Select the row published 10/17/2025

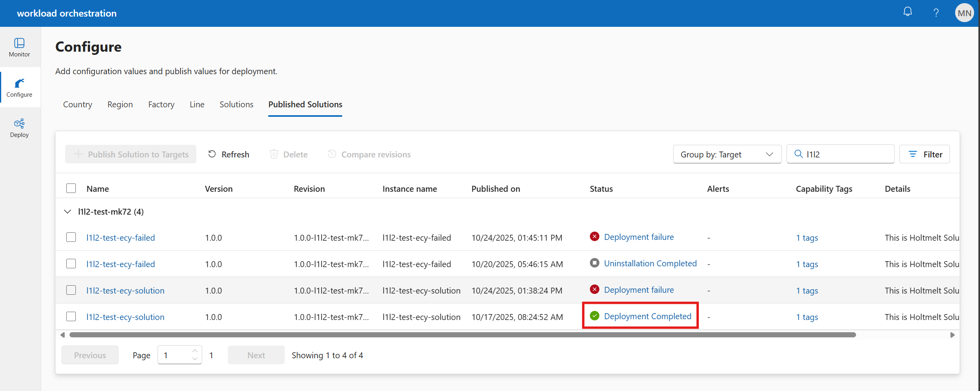71,317
